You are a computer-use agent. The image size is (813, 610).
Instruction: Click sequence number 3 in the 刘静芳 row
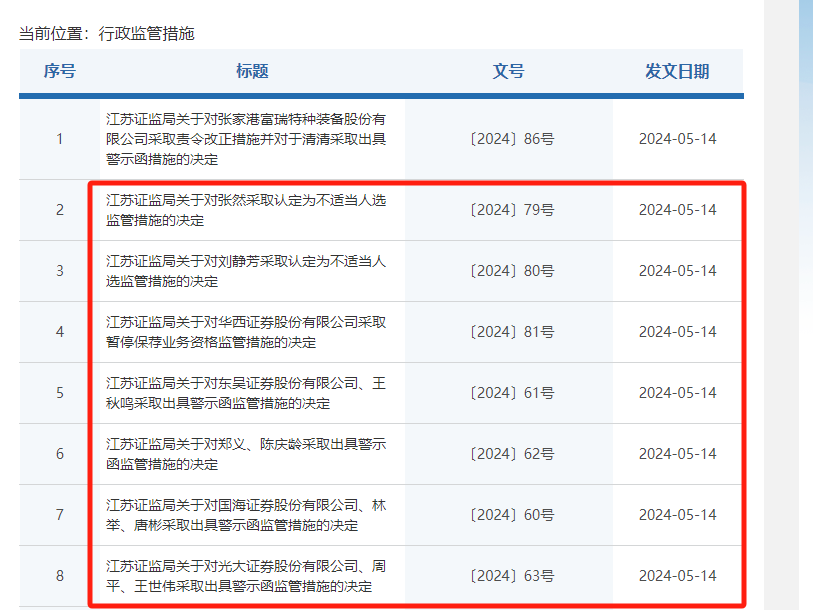60,271
